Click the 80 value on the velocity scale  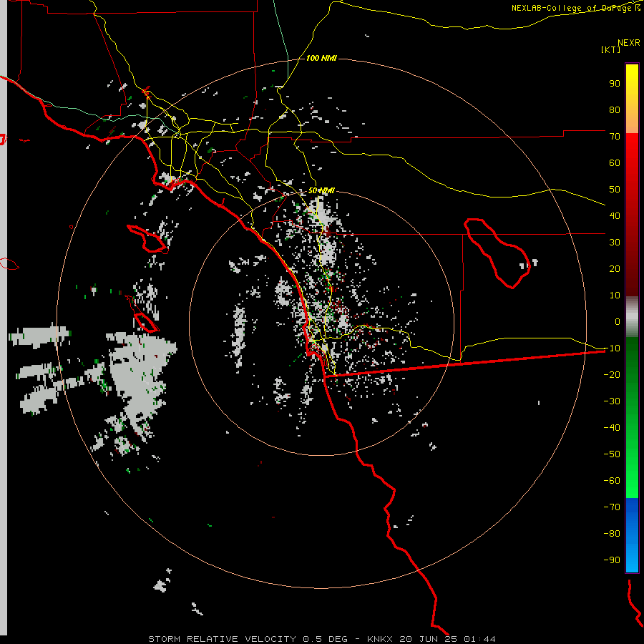(615, 109)
